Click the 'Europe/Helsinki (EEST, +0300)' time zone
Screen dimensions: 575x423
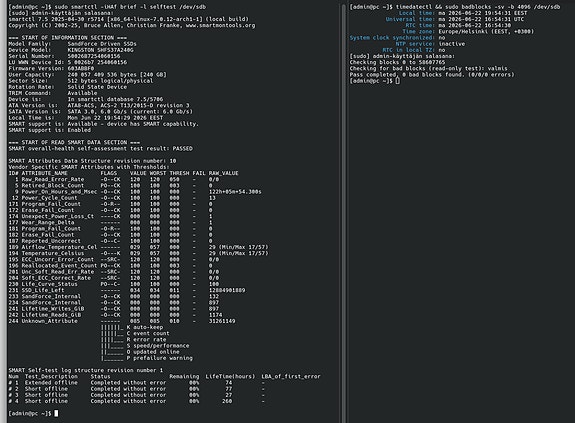(486, 32)
